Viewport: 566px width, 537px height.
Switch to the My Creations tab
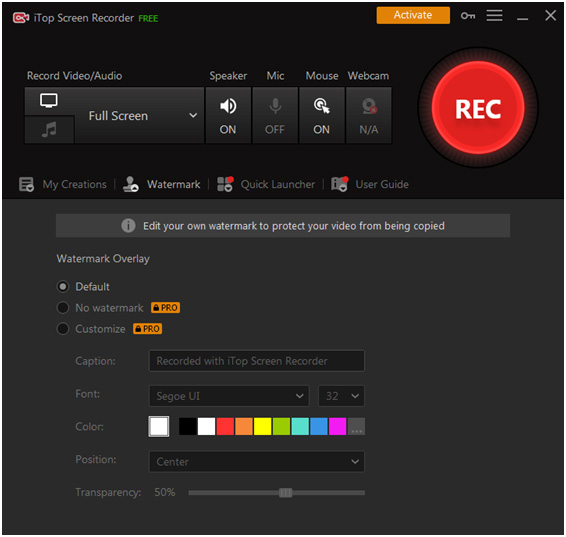74,184
